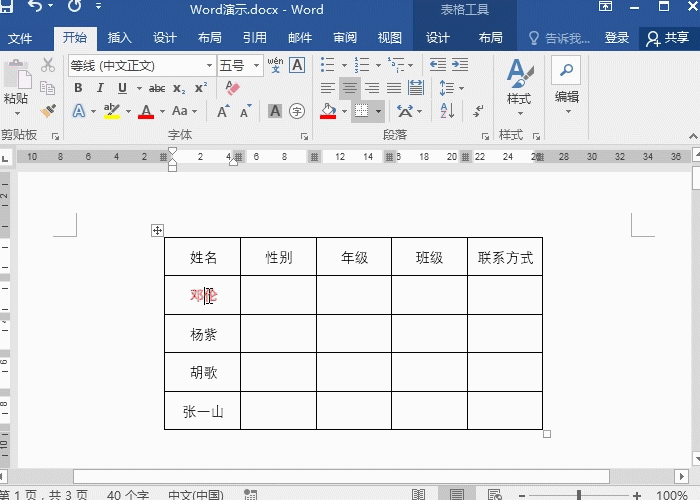This screenshot has height=500, width=700.
Task: Toggle Superscript formatting
Action: (201, 88)
